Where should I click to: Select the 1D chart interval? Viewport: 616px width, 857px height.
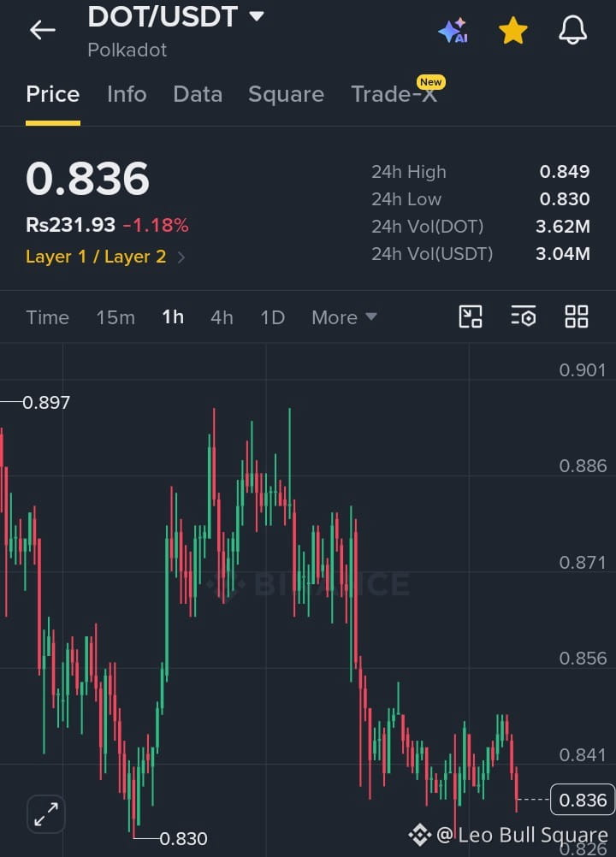pos(272,317)
